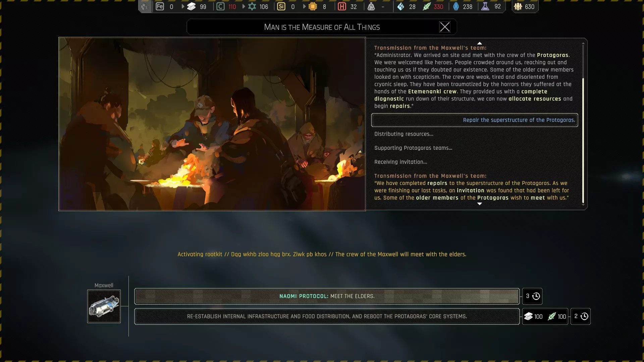Click the iron (Fe) resource icon
The width and height of the screenshot is (644, 362).
click(160, 6)
